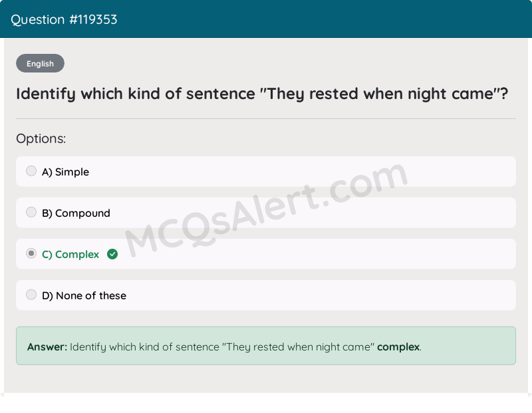Click the green checkmark beside Complex
Image resolution: width=532 pixels, height=413 pixels.
112,254
